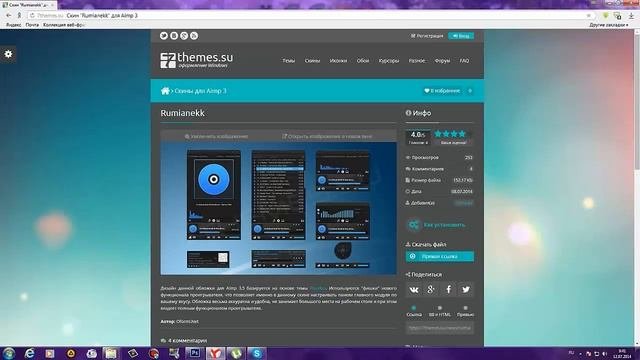640x360 pixels.
Task: Open AIMP orange triangle taskbar icon
Action: [71, 353]
